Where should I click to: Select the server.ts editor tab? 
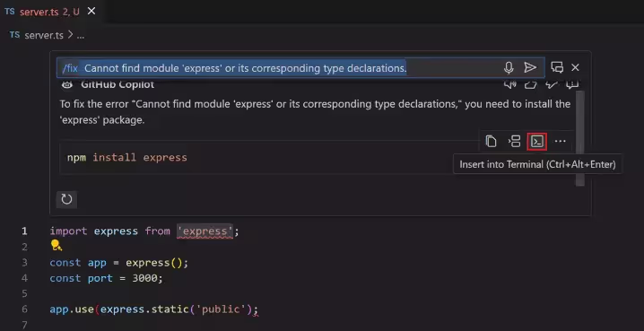pyautogui.click(x=49, y=12)
